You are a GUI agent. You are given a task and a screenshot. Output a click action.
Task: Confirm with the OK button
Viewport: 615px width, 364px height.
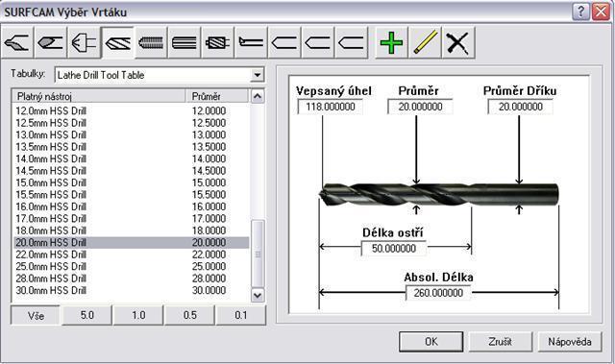click(x=431, y=342)
